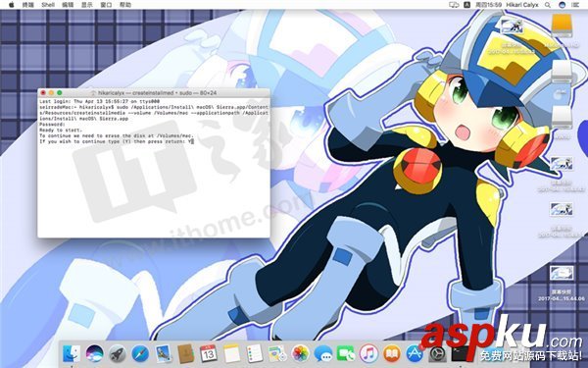The width and height of the screenshot is (588, 368).
Task: Open the Apple menu
Action: [11, 5]
